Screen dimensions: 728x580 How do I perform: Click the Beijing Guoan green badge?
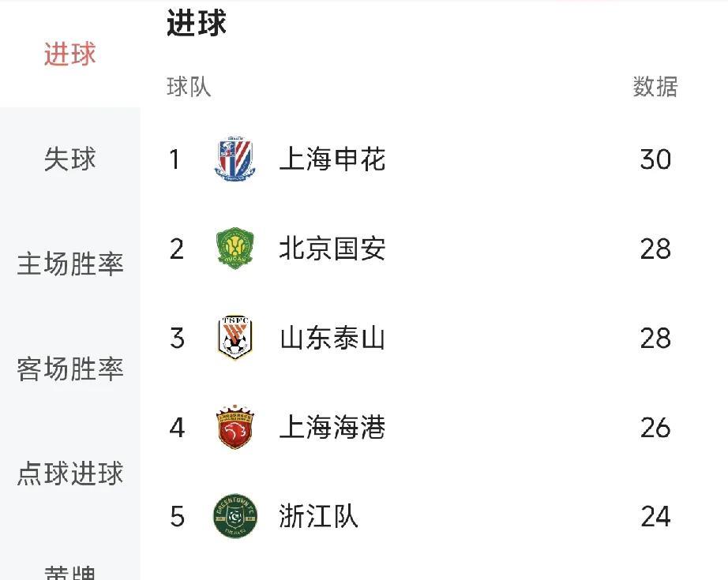tap(235, 249)
